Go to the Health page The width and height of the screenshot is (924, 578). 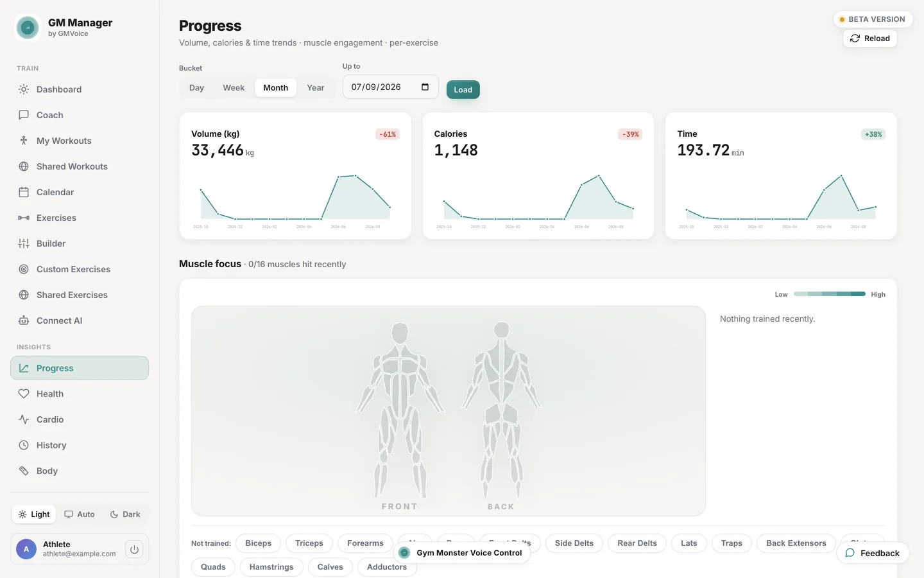pyautogui.click(x=80, y=394)
